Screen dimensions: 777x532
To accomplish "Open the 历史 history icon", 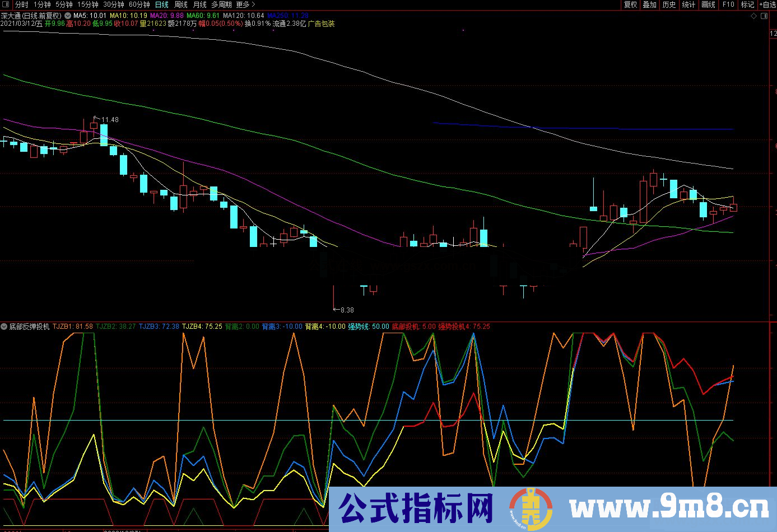I will pyautogui.click(x=669, y=4).
